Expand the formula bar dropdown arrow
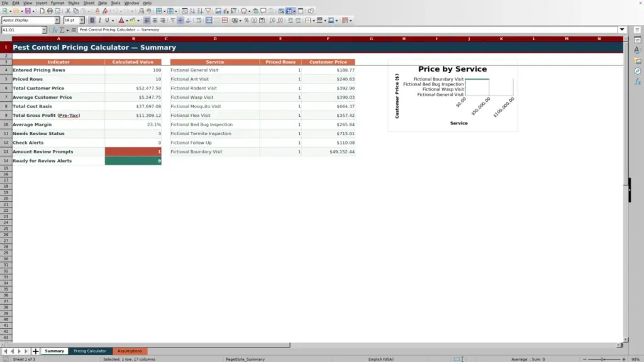The height and width of the screenshot is (362, 644). tap(622, 30)
